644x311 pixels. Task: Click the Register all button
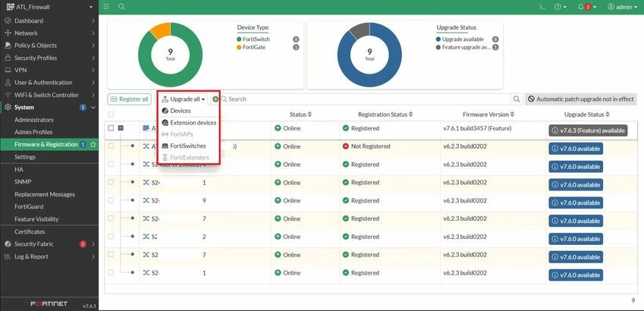pos(130,99)
